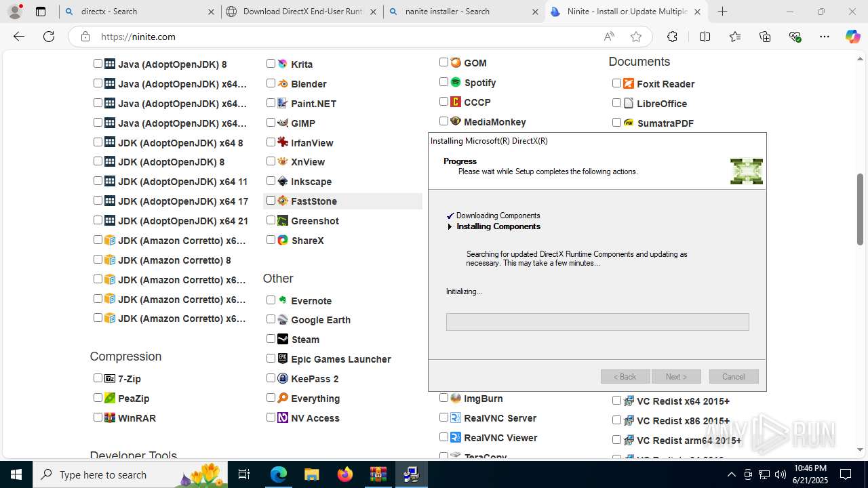
Task: Click the KeePass 2 icon
Action: pyautogui.click(x=283, y=379)
